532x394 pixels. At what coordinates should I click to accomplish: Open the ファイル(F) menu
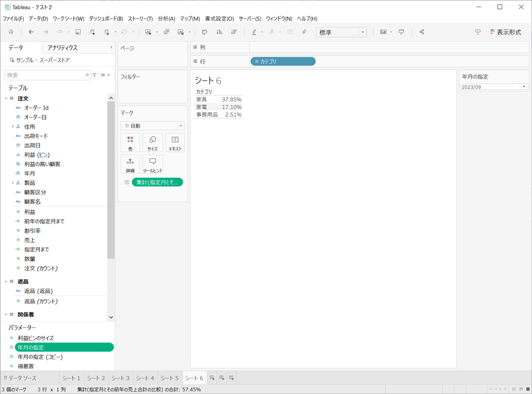13,19
